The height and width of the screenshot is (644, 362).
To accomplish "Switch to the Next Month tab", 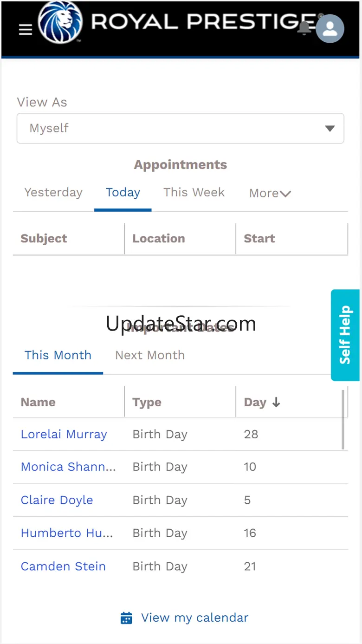I will pyautogui.click(x=150, y=355).
